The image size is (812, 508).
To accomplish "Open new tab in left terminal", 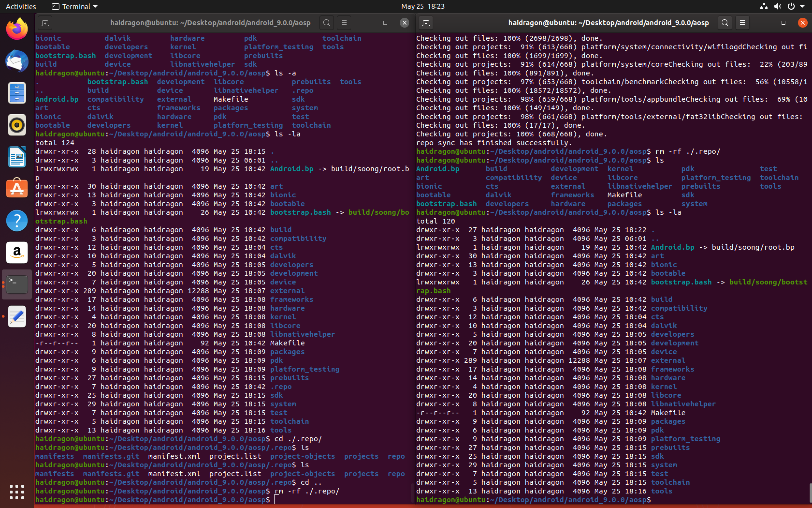I will (45, 23).
